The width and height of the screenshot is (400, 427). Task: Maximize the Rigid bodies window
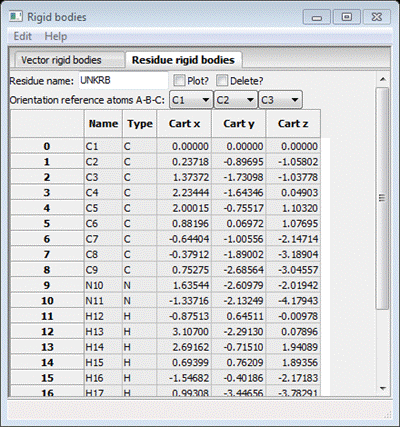point(347,17)
